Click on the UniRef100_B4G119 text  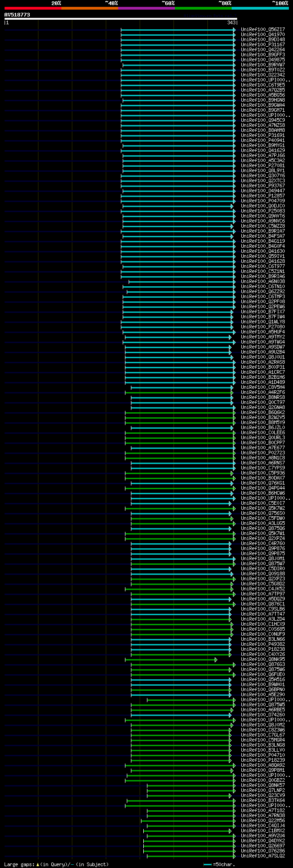pyautogui.click(x=263, y=241)
